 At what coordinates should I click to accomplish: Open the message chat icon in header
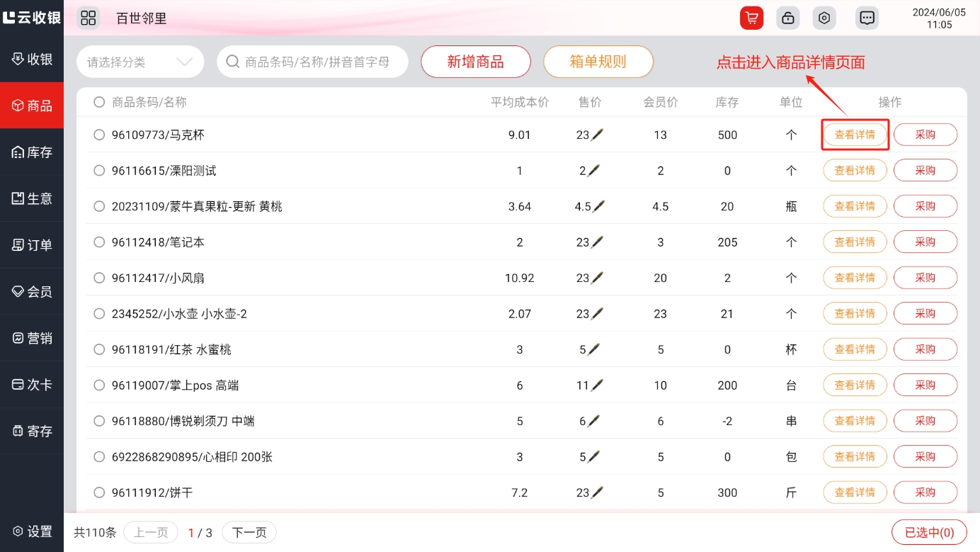[867, 18]
